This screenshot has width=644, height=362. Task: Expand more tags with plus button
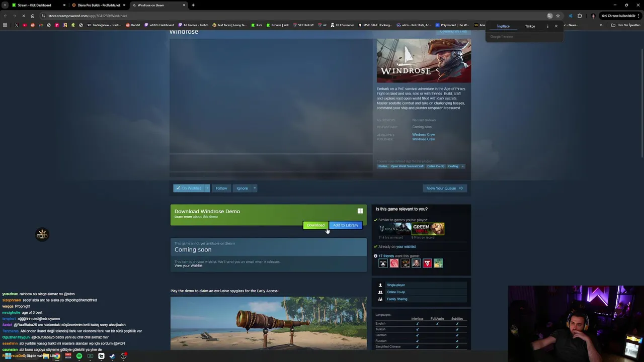click(462, 166)
